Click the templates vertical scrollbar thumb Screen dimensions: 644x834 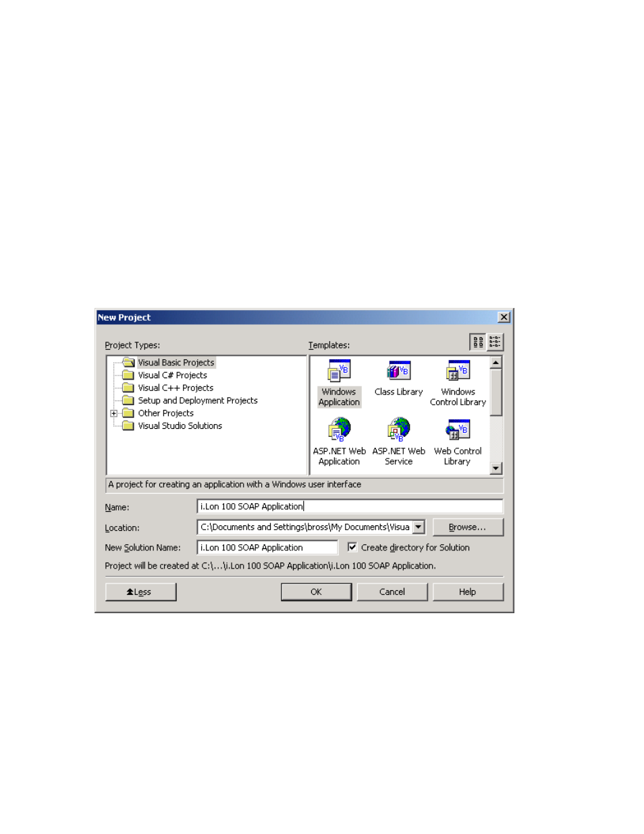496,392
